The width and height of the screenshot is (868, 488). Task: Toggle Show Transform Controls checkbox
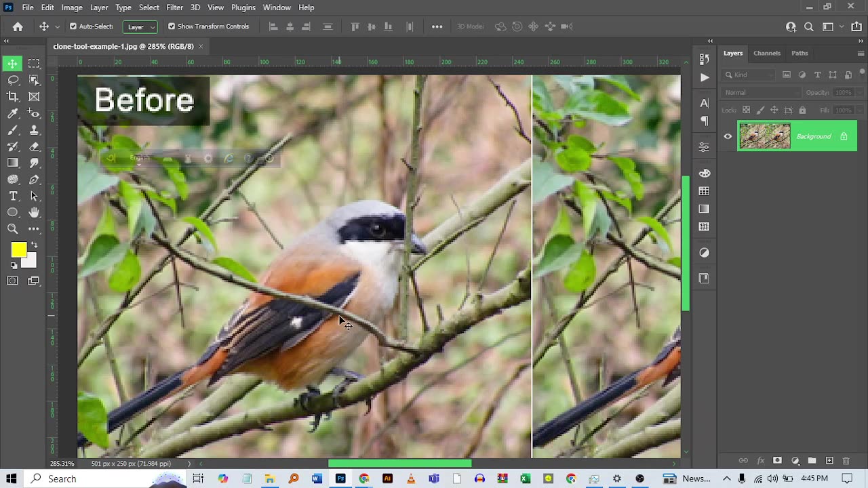172,26
